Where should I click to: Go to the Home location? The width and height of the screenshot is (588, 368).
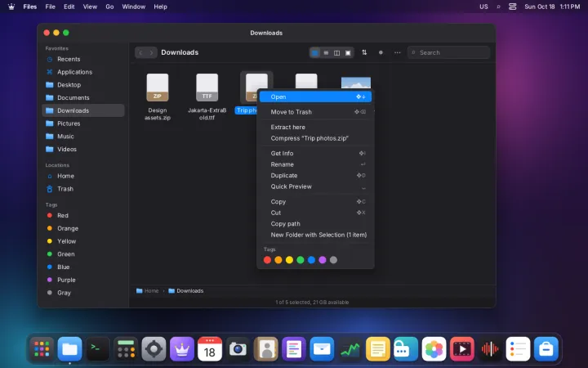(x=83, y=176)
